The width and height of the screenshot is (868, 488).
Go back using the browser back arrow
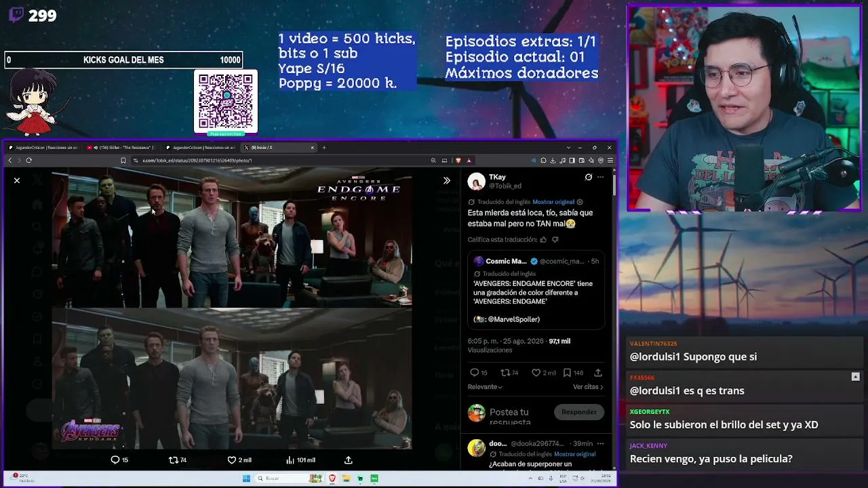click(9, 161)
